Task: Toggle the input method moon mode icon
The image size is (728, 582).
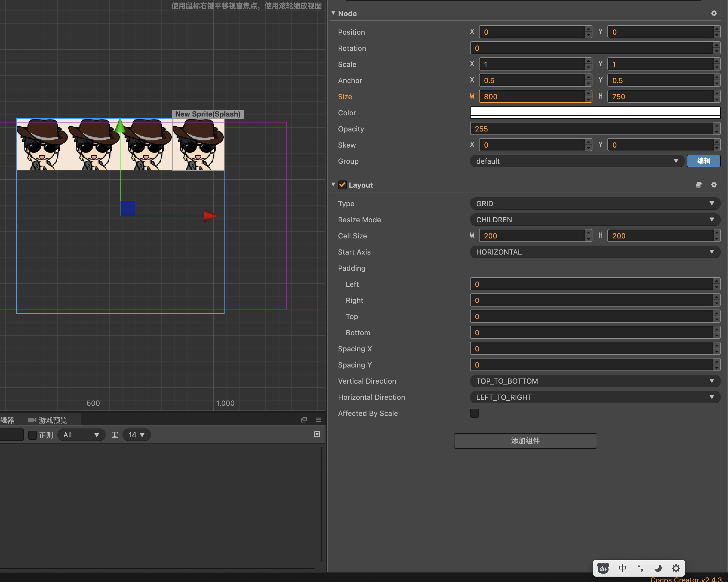Action: [658, 568]
